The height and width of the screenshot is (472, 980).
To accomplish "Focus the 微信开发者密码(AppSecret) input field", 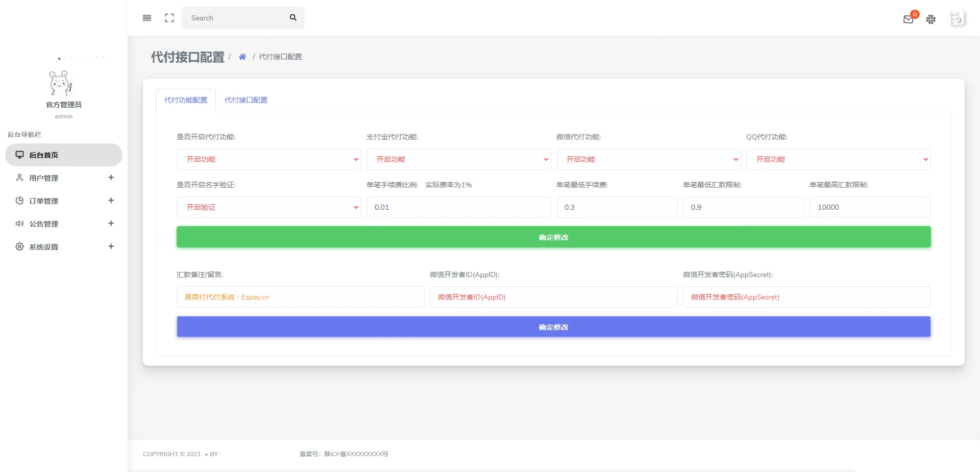I will point(807,297).
